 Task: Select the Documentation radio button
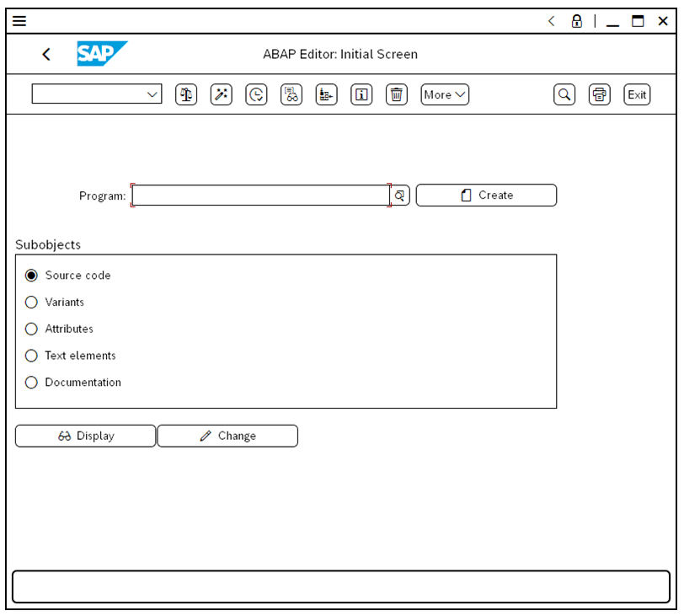(32, 383)
